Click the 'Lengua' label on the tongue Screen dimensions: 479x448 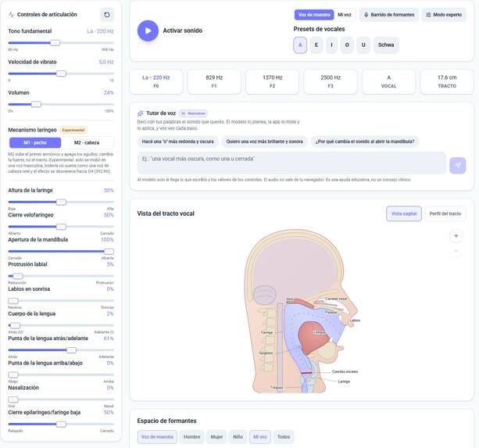point(320,332)
